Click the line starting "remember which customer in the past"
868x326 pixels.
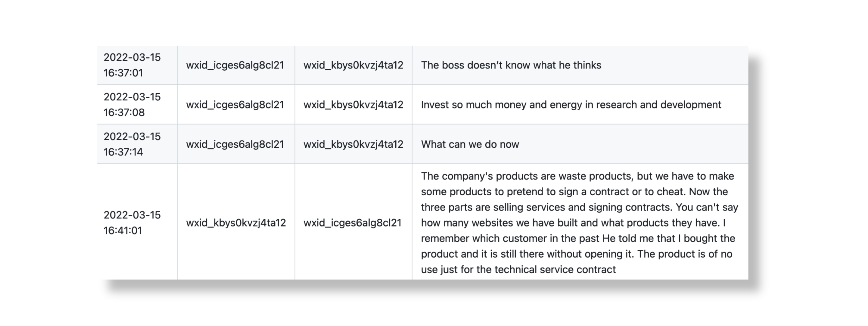click(577, 238)
